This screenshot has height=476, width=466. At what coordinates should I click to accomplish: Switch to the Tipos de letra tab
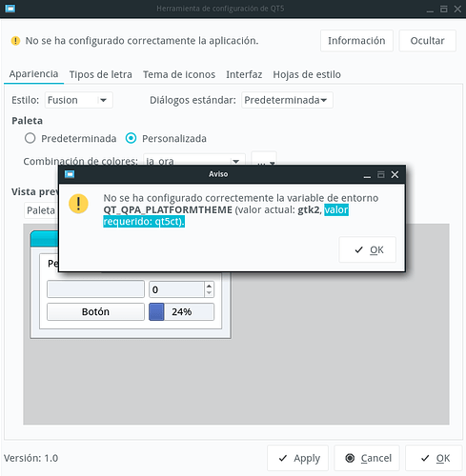[101, 74]
